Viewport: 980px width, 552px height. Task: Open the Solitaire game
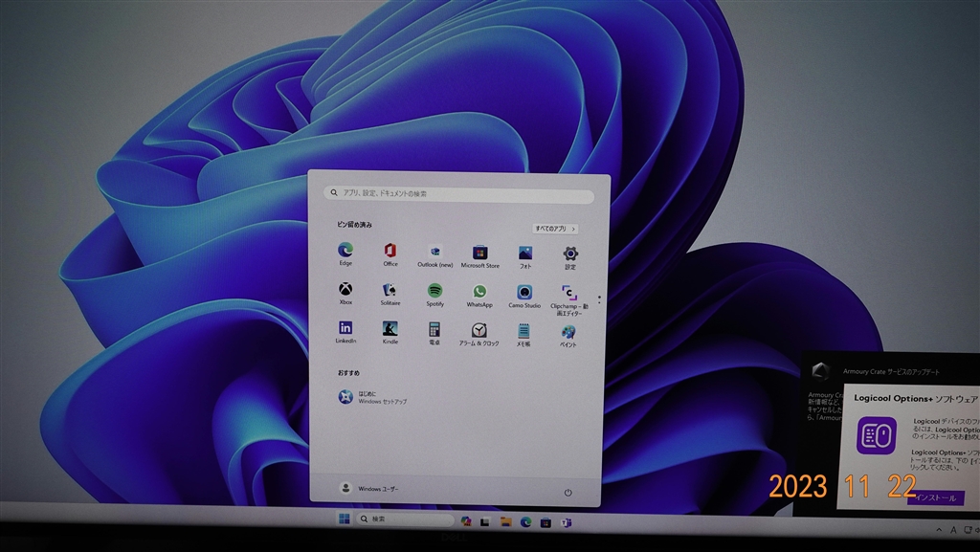[x=390, y=294]
